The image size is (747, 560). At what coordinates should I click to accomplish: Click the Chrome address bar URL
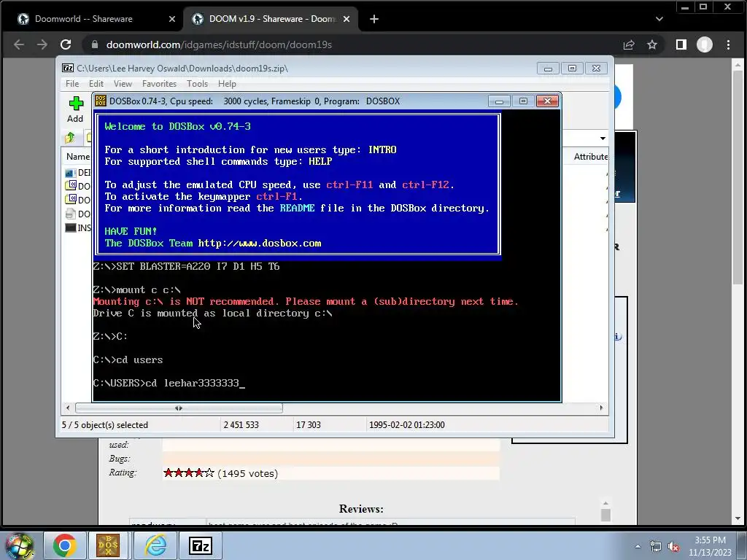(x=219, y=44)
